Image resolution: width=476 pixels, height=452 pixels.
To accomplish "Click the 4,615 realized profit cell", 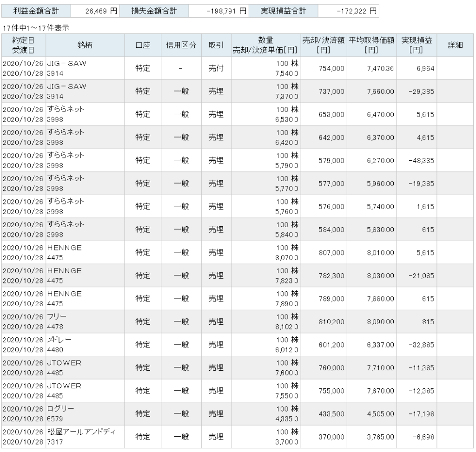I will tap(416, 138).
